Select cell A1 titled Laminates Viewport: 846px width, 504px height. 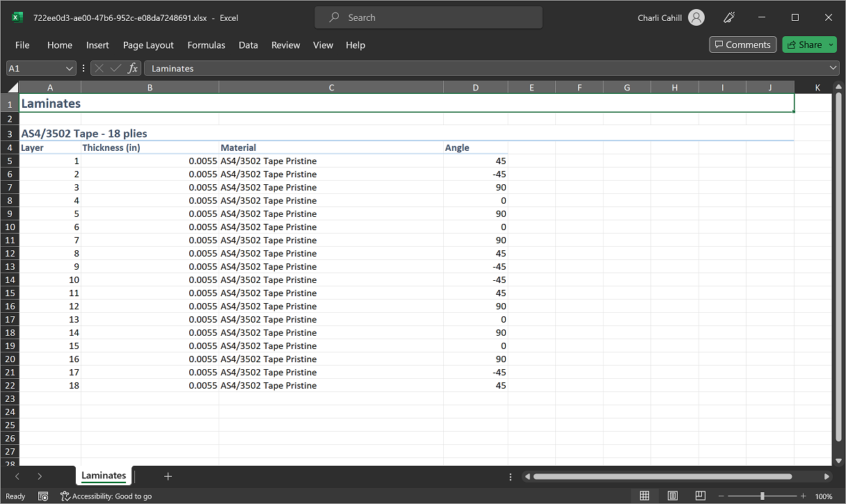tap(407, 104)
